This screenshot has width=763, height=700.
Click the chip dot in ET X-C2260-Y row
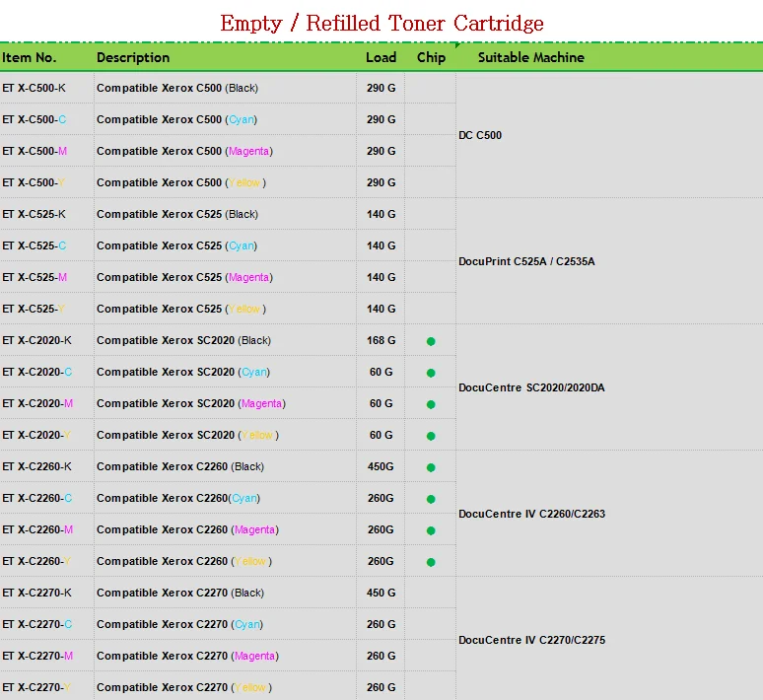[x=431, y=562]
